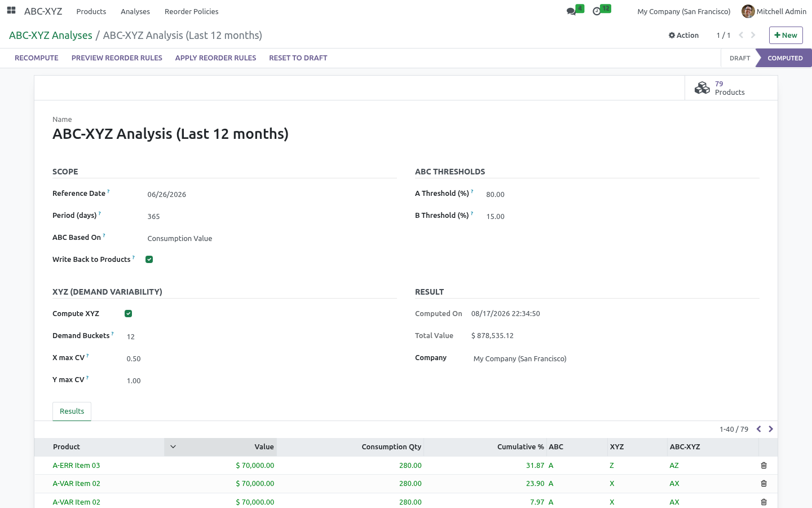Open the Reorder Policies menu

[x=192, y=11]
